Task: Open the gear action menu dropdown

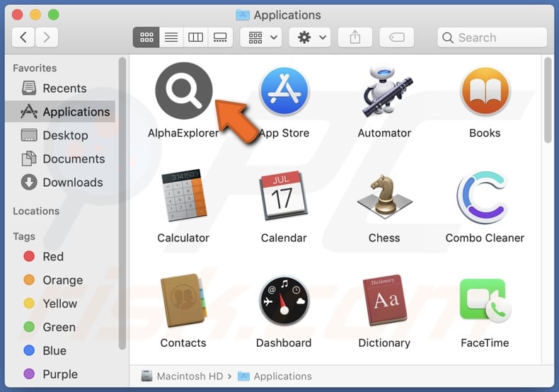Action: [310, 37]
